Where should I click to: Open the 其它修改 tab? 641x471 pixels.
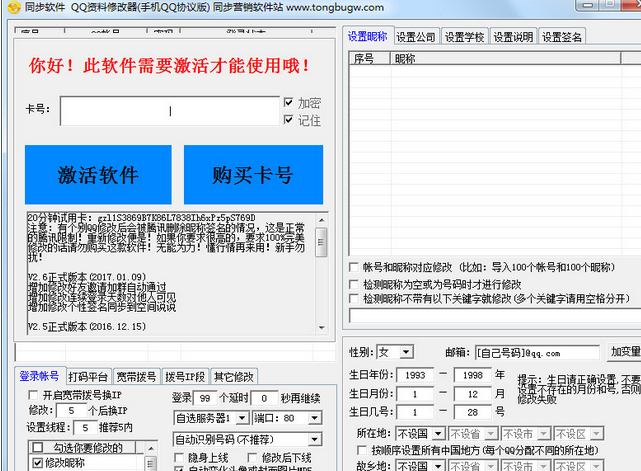[233, 377]
